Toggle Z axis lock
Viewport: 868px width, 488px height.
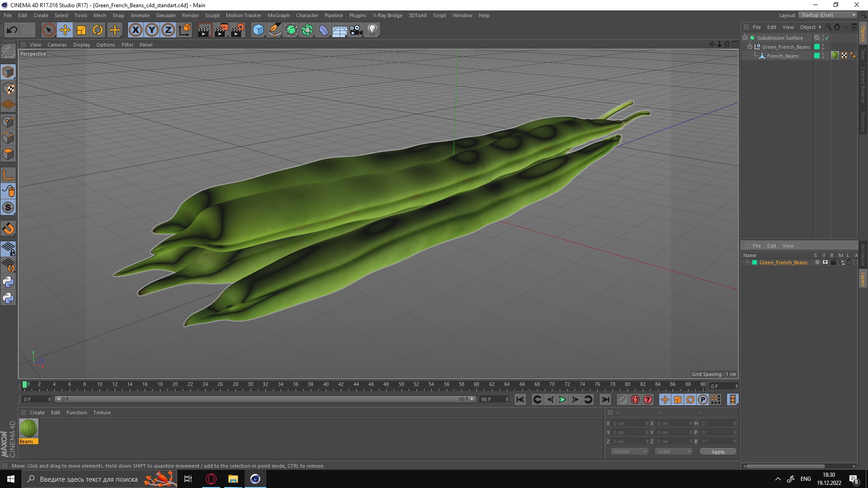[x=168, y=30]
